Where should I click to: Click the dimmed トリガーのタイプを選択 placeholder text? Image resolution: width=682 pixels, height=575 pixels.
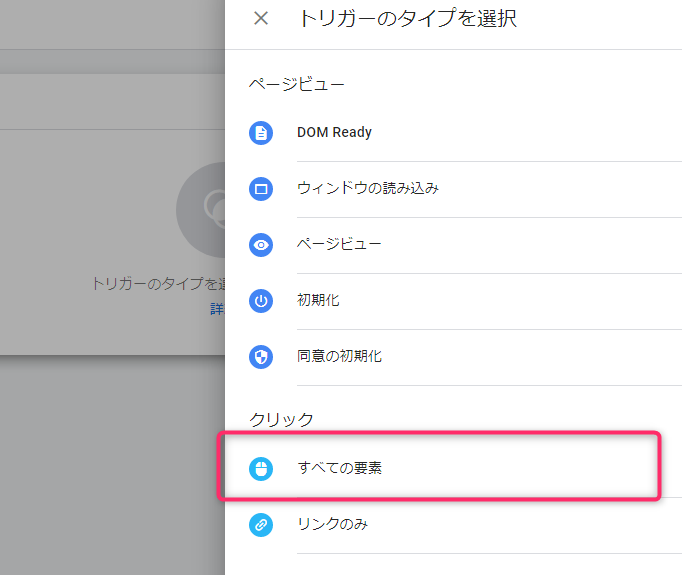tap(158, 284)
